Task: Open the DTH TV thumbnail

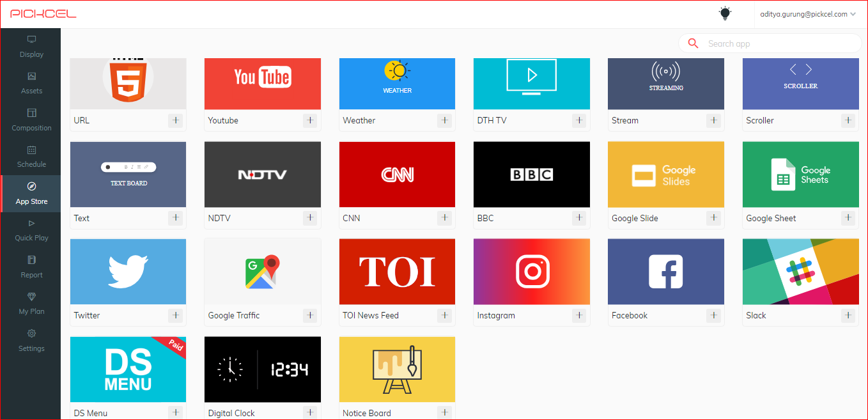Action: (x=532, y=84)
